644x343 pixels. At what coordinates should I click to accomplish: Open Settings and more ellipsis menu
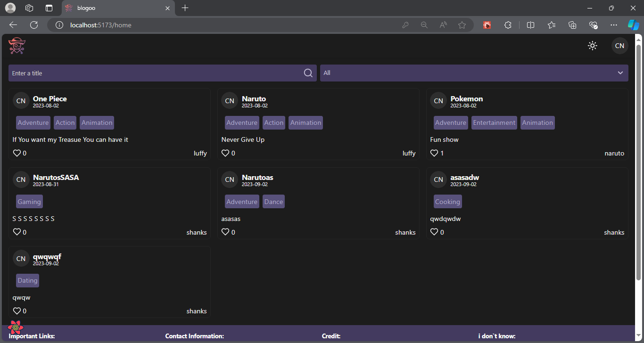[613, 25]
